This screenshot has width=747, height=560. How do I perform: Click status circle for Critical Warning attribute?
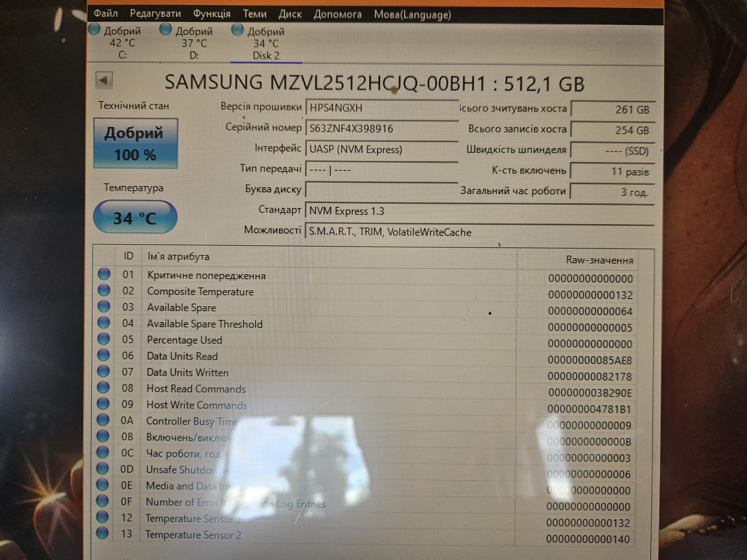tap(104, 274)
